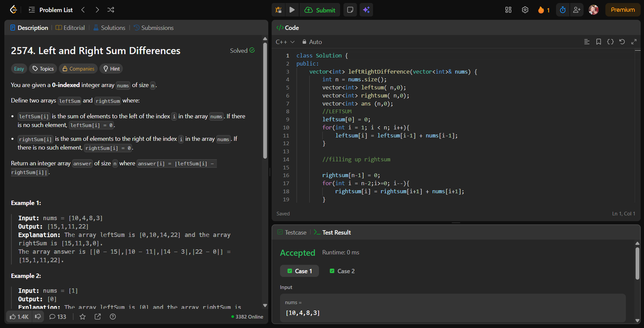Viewport: 644px width, 328px height.
Task: Submit the solution
Action: pyautogui.click(x=320, y=10)
